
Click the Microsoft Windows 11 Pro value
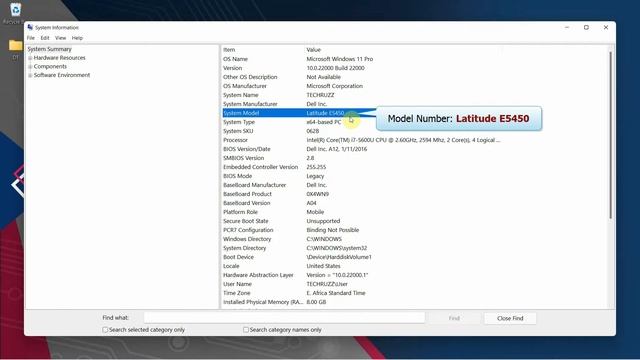[x=340, y=59]
